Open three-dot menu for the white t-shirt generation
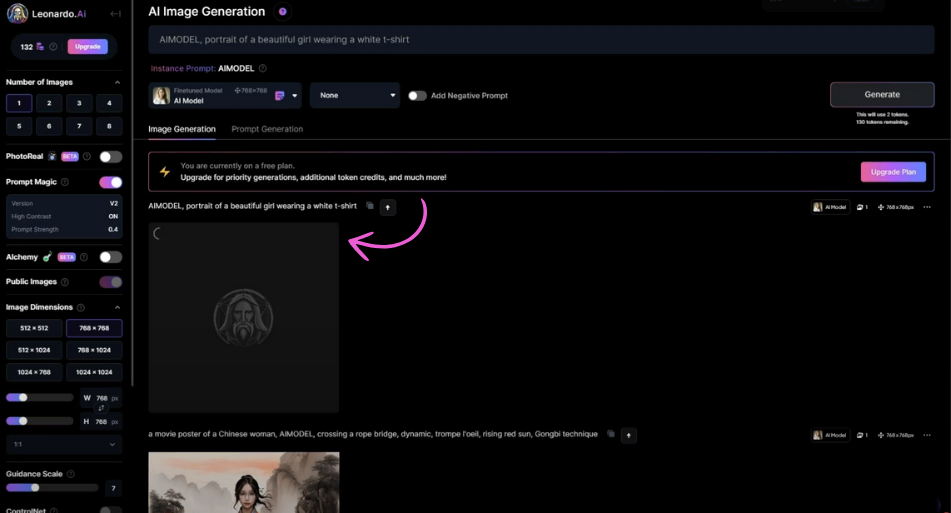The height and width of the screenshot is (513, 951). [x=927, y=207]
